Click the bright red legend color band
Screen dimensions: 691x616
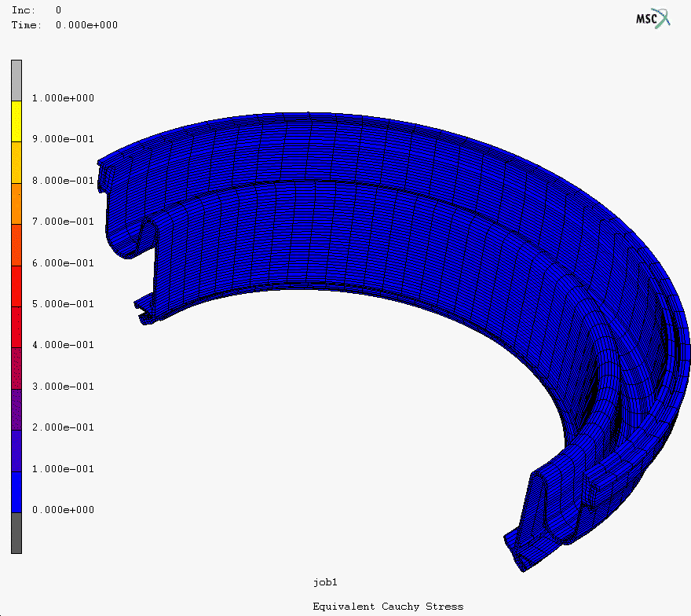click(x=16, y=286)
